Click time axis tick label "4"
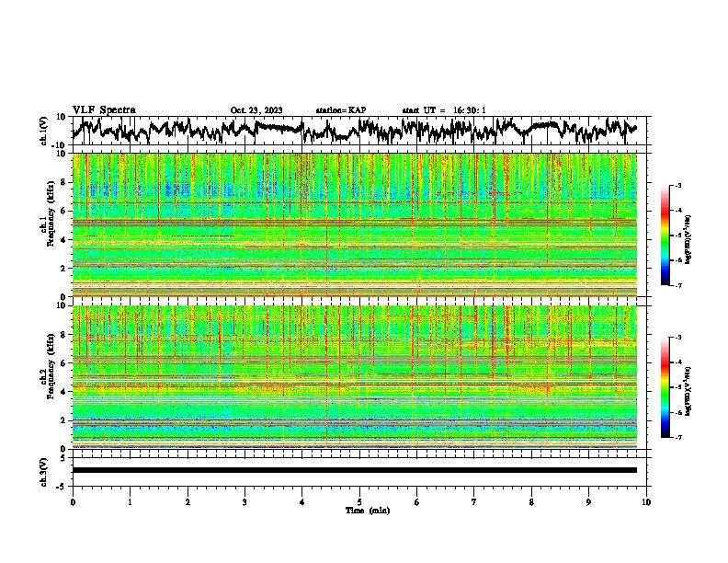 click(x=302, y=502)
